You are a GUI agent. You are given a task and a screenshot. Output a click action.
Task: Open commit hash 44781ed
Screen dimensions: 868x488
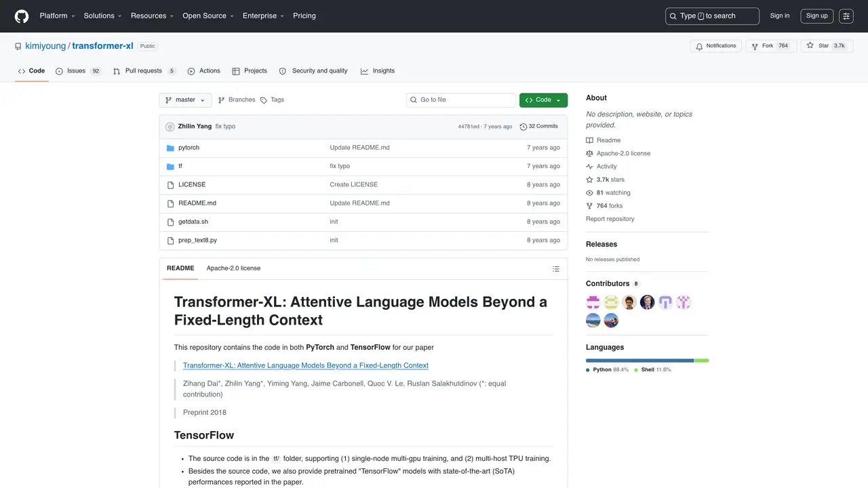[469, 127]
